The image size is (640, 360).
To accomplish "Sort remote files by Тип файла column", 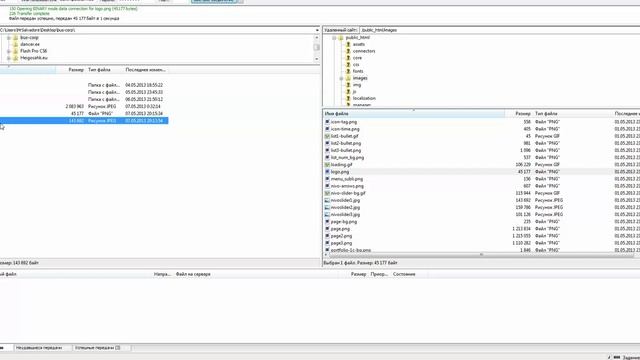I will [x=572, y=113].
